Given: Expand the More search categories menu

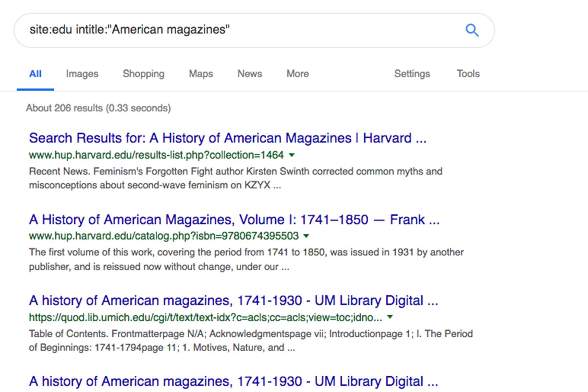Looking at the screenshot, I should [x=297, y=74].
